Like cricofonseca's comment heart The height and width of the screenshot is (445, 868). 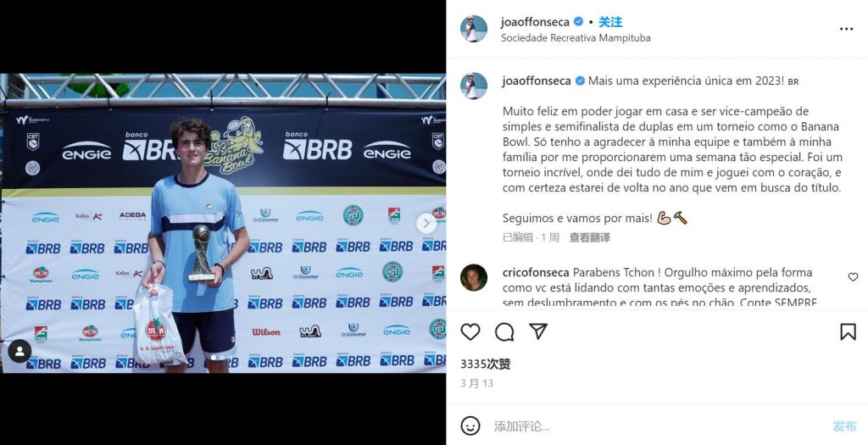point(853,276)
